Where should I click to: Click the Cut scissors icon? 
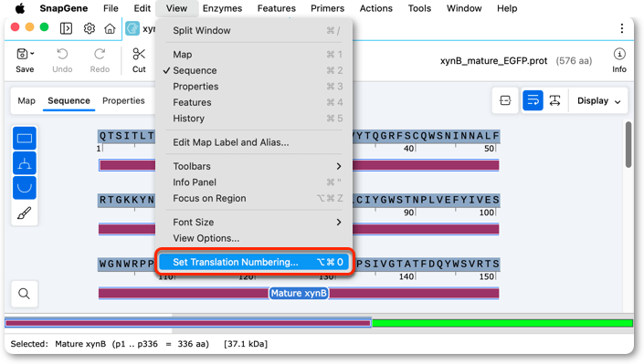139,54
